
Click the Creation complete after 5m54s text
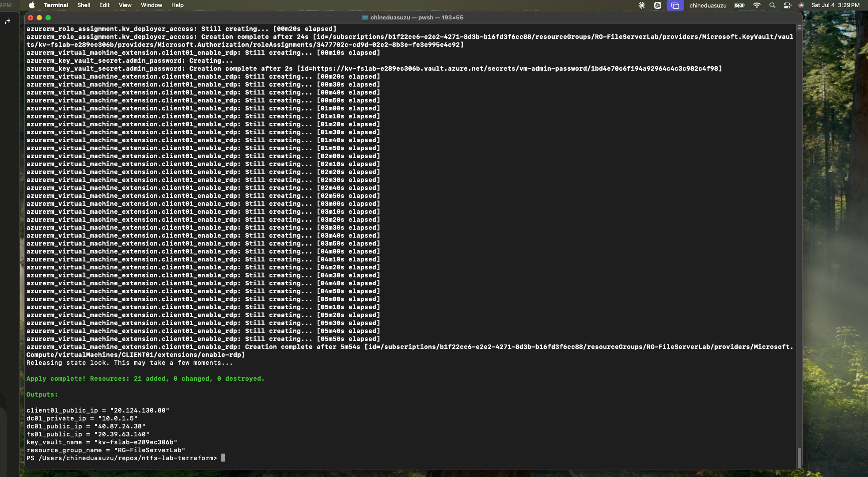click(x=303, y=347)
